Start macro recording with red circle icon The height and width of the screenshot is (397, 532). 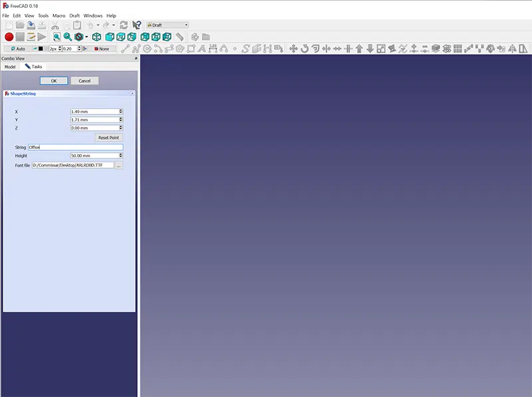pyautogui.click(x=9, y=37)
